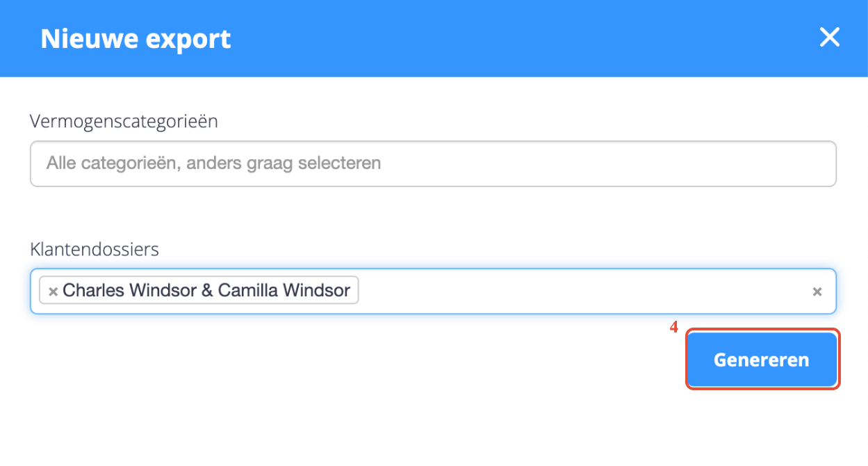Click the Nieuwe export dialog title
Screen dimensions: 868x466
(136, 39)
